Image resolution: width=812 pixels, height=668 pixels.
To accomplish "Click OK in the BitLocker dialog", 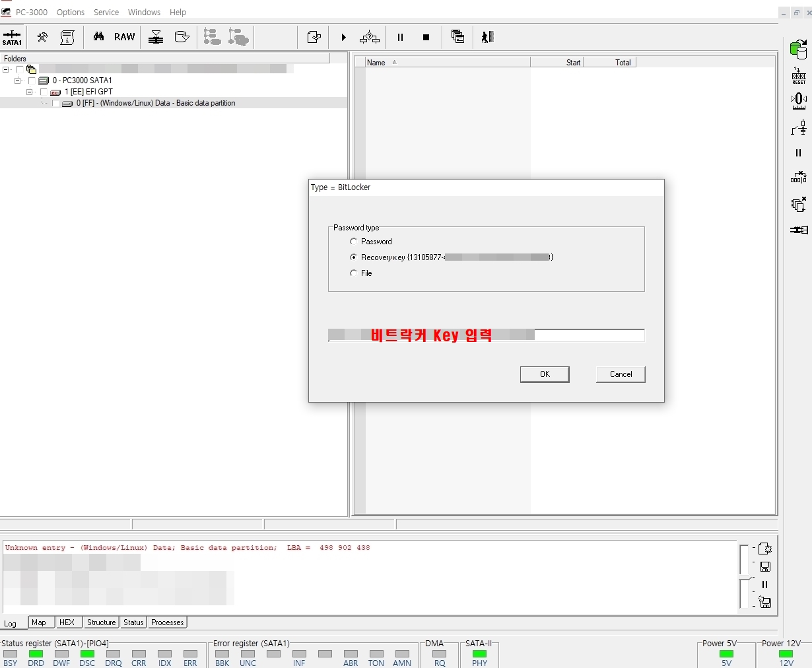I will pyautogui.click(x=545, y=374).
